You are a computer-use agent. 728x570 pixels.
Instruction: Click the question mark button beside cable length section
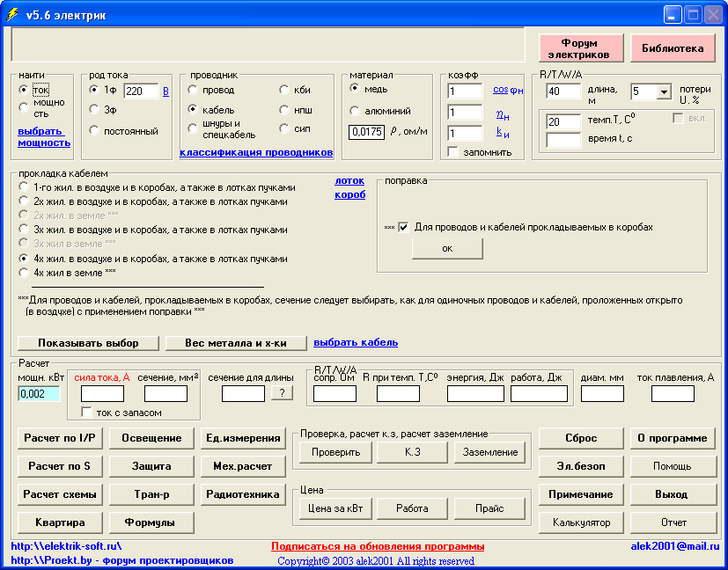282,394
